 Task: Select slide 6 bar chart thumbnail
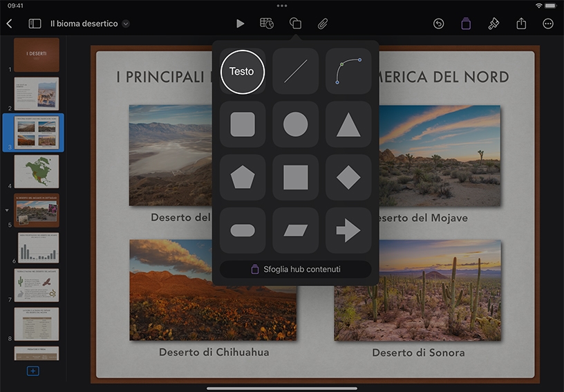[x=39, y=248]
